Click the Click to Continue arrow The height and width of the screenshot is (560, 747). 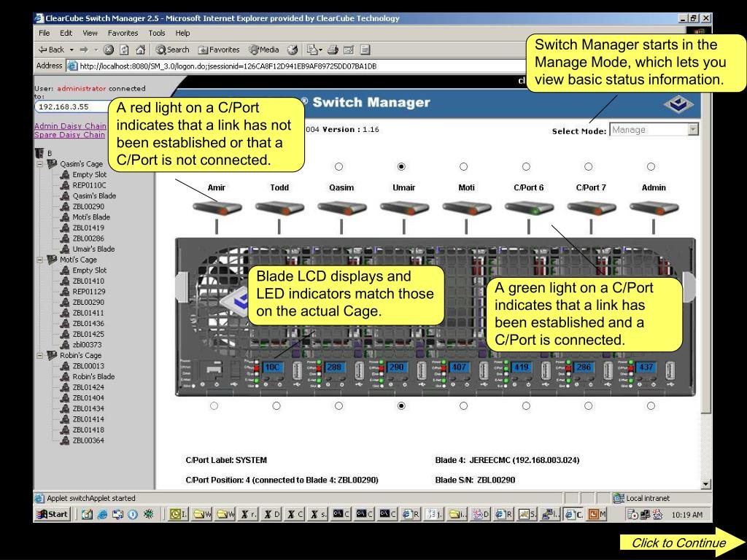pyautogui.click(x=682, y=542)
